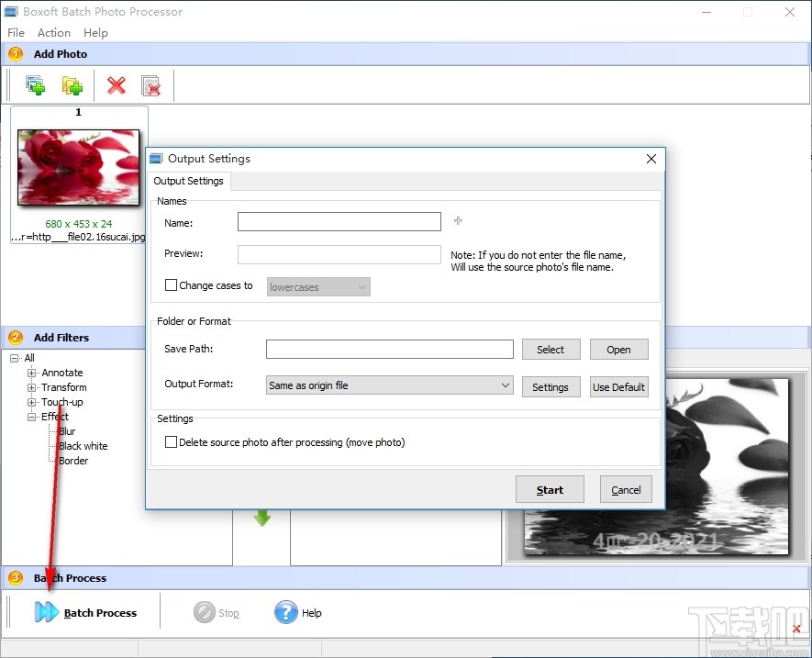The height and width of the screenshot is (658, 812).
Task: Click the Batch Process double-arrow icon
Action: (x=49, y=612)
